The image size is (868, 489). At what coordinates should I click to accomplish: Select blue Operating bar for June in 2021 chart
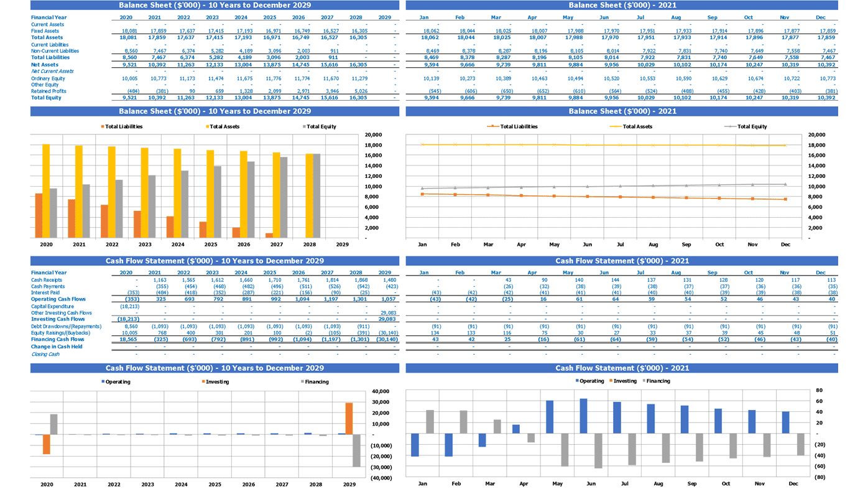[583, 416]
